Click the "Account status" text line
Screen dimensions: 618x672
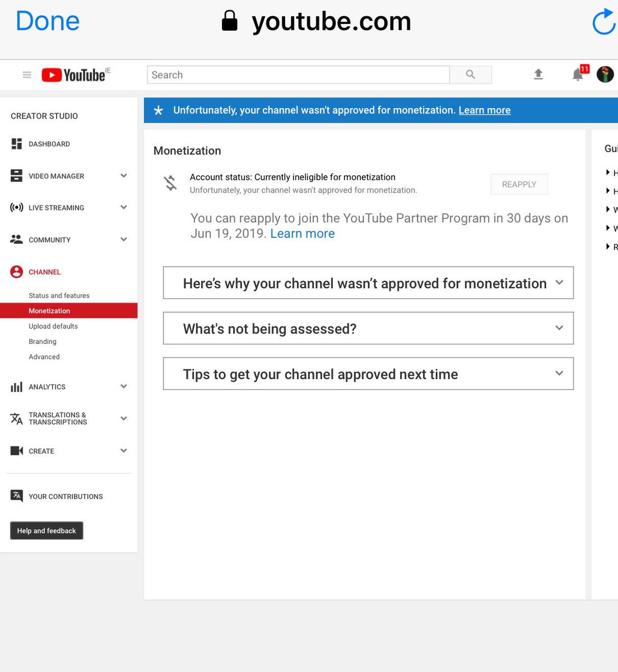coord(292,177)
